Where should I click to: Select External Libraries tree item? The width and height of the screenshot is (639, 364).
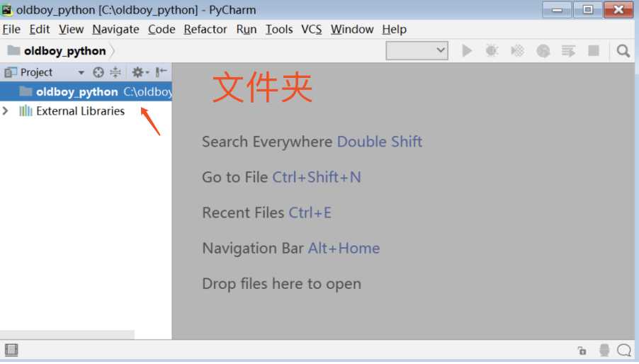point(80,110)
